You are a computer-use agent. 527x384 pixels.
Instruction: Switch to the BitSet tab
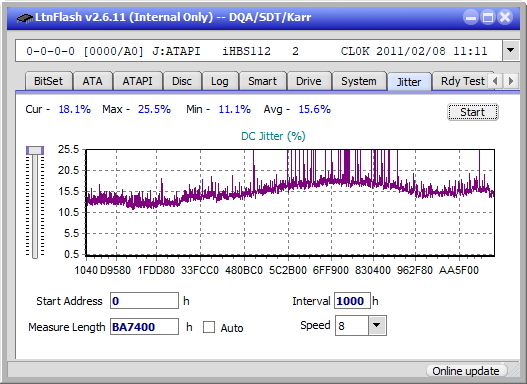click(48, 81)
